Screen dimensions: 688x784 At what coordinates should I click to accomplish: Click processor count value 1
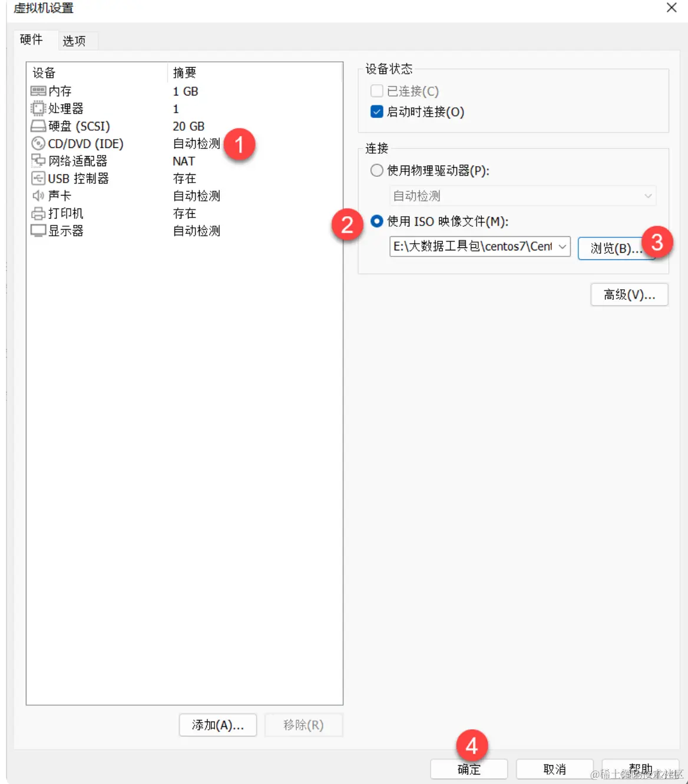point(176,109)
